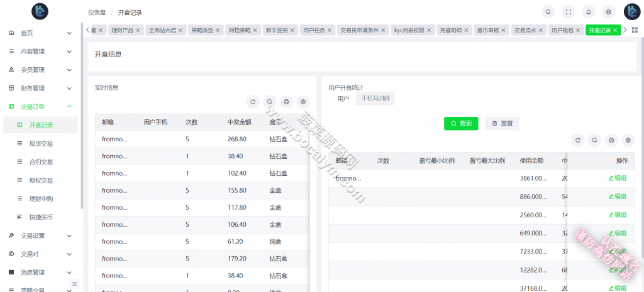The width and height of the screenshot is (644, 292).
Task: Click the site logo in sidebar
Action: [x=40, y=11]
